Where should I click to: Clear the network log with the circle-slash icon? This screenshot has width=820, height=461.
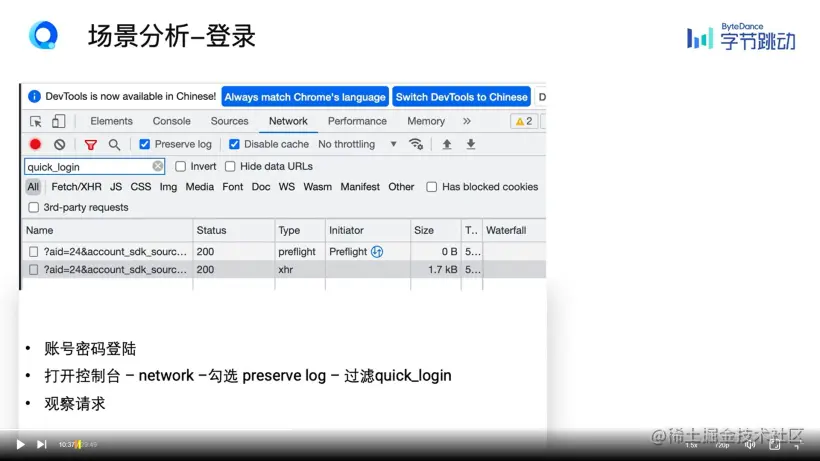click(x=60, y=144)
